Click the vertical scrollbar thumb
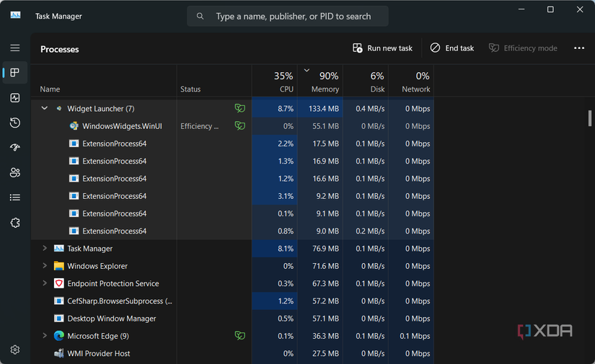This screenshot has height=364, width=595. [x=590, y=117]
